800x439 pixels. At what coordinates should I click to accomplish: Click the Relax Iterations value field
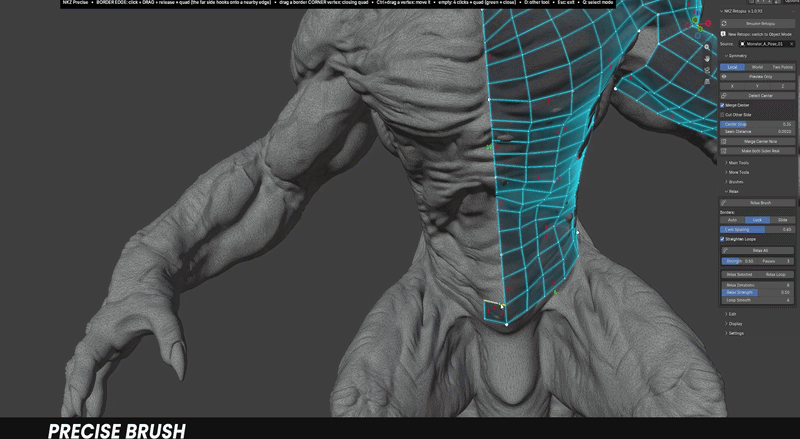click(757, 285)
